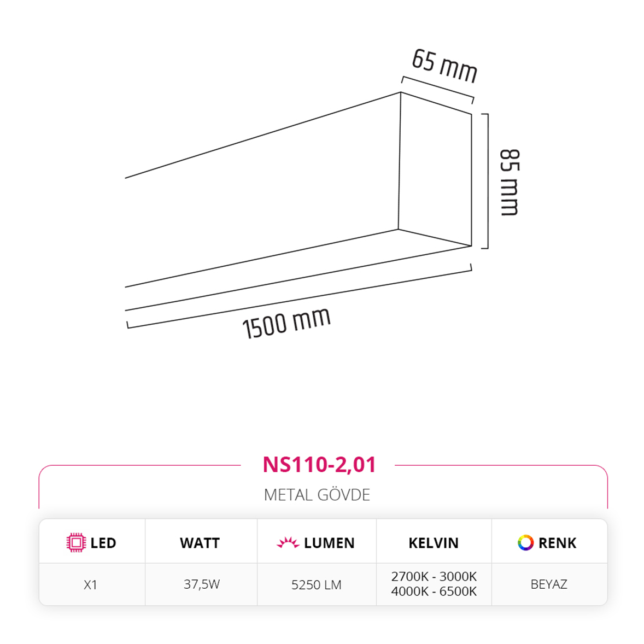The width and height of the screenshot is (644, 644).
Task: Click the lumen sunburst icon
Action: click(288, 543)
